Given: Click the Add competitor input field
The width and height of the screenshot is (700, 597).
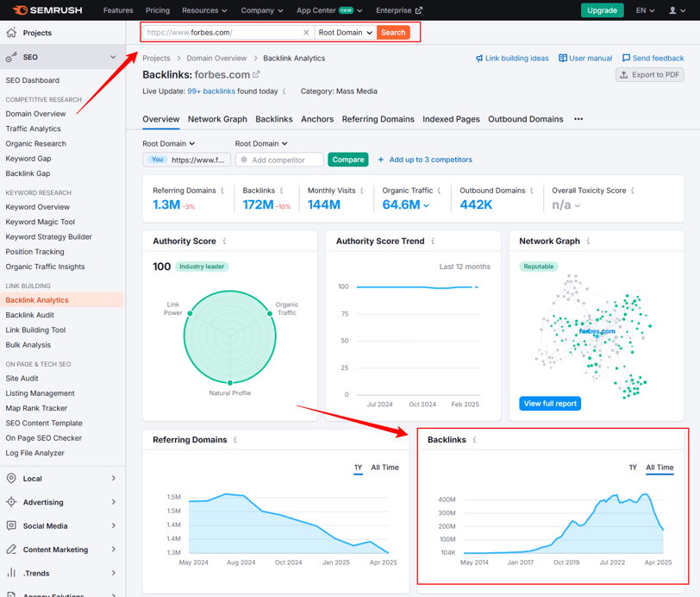Looking at the screenshot, I should coord(279,160).
